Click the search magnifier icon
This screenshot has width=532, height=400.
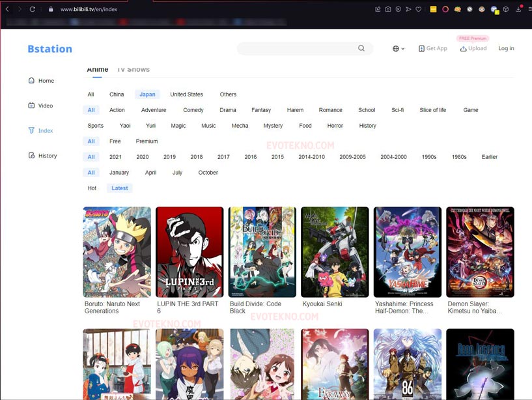tap(361, 48)
